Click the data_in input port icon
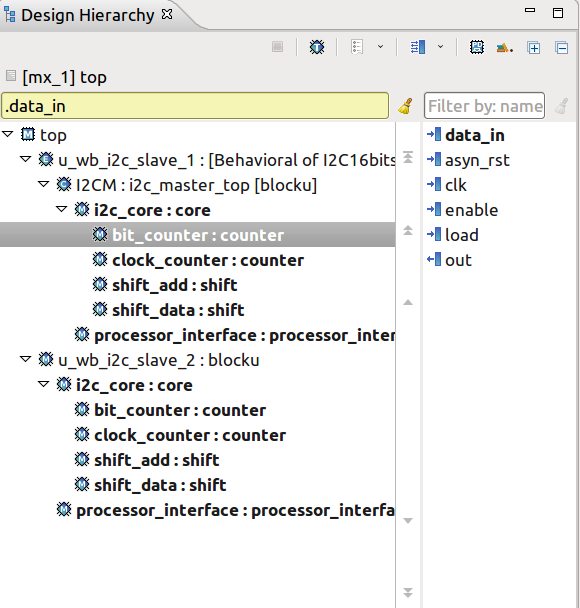580x608 pixels. point(434,135)
